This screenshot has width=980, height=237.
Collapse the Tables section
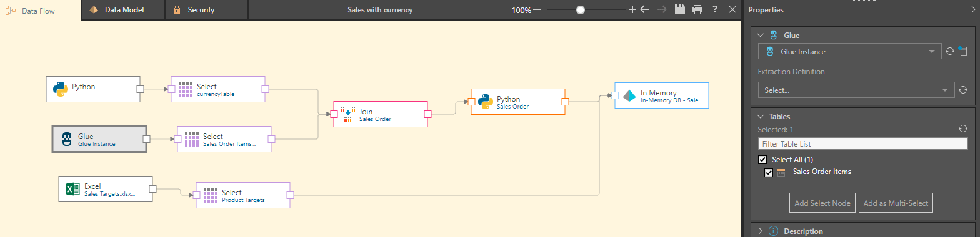tap(761, 116)
